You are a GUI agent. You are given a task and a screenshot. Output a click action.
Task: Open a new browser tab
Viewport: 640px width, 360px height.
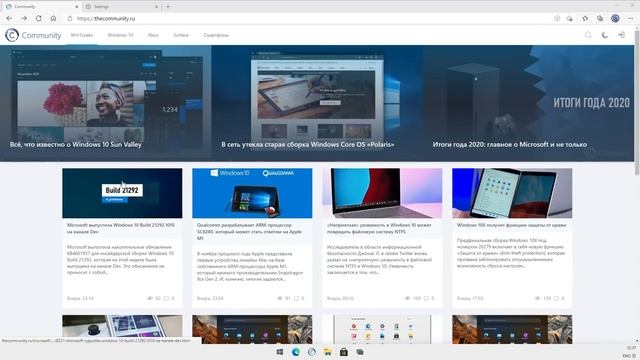click(168, 7)
